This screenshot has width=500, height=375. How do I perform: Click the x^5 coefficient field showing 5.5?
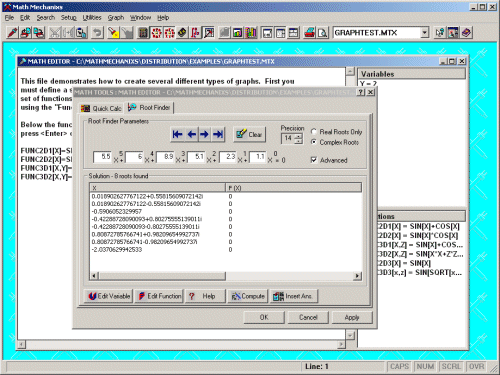tap(102, 157)
